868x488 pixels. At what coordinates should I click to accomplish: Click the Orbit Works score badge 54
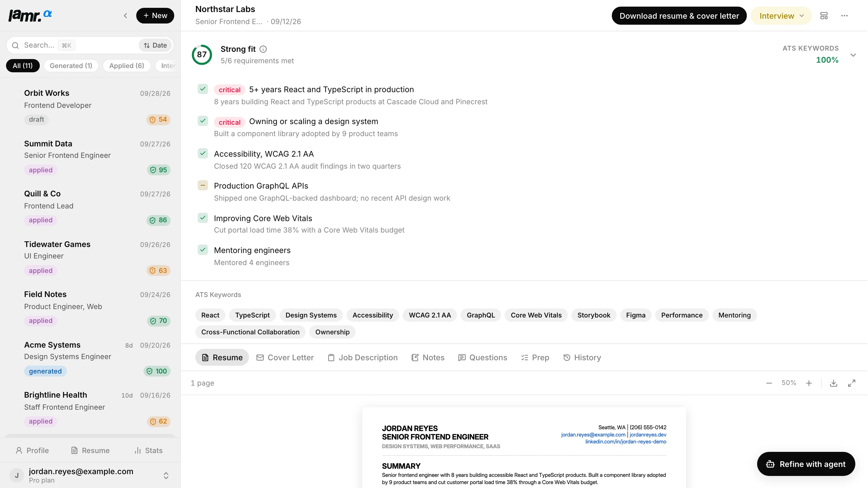click(x=158, y=120)
